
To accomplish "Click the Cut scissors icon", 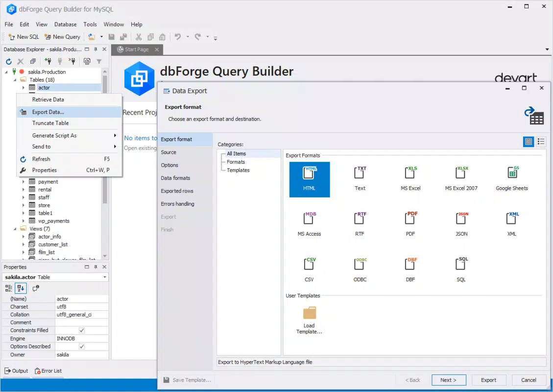I will pyautogui.click(x=139, y=37).
